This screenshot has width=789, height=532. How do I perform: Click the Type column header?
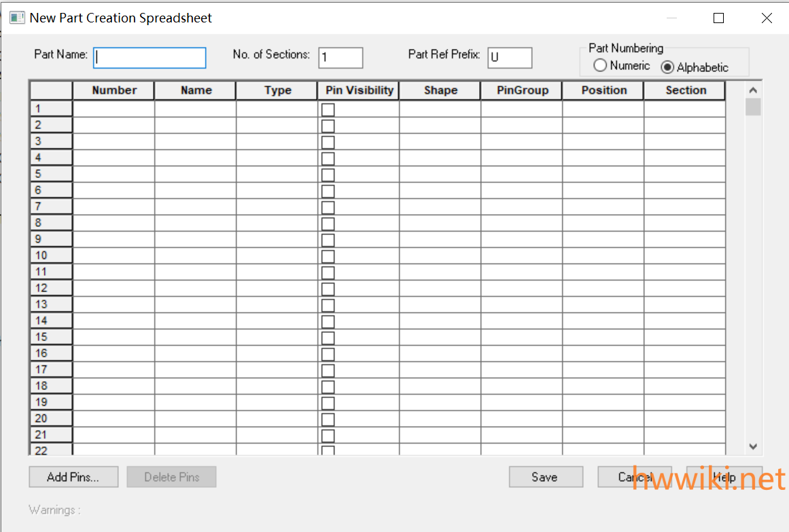click(x=277, y=90)
